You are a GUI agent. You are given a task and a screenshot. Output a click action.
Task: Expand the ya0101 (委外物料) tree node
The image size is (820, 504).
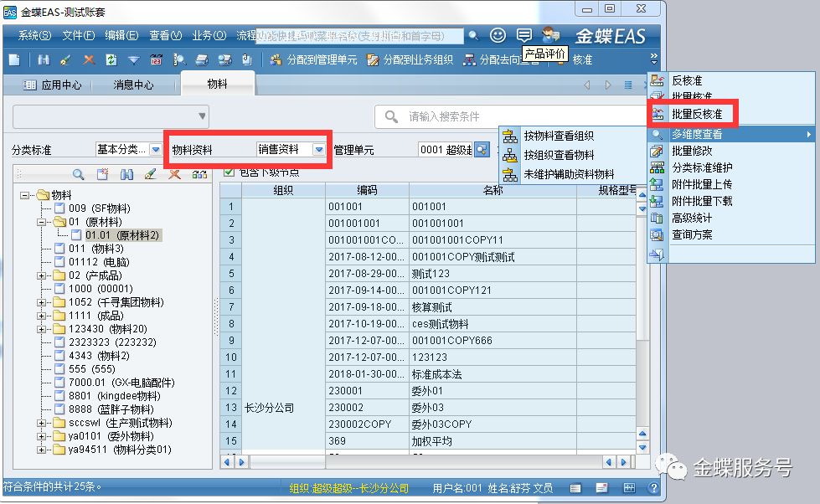click(41, 436)
